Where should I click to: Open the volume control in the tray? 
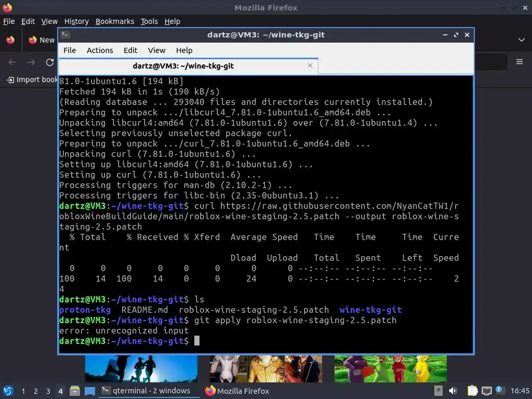453,391
